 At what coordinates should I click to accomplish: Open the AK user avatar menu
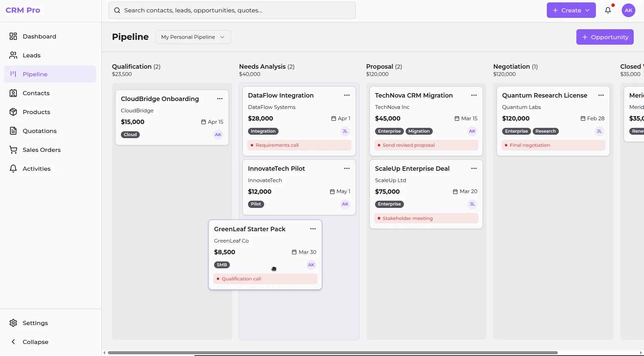click(x=629, y=10)
